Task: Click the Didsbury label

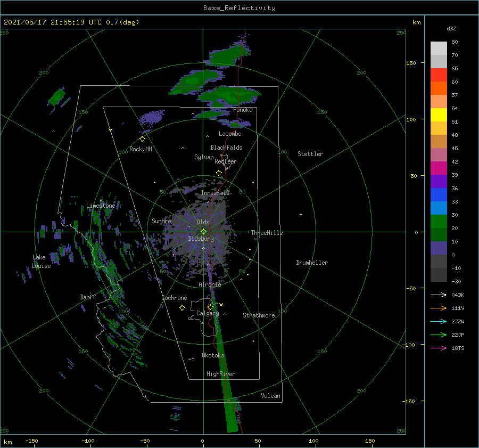Action: (x=201, y=239)
